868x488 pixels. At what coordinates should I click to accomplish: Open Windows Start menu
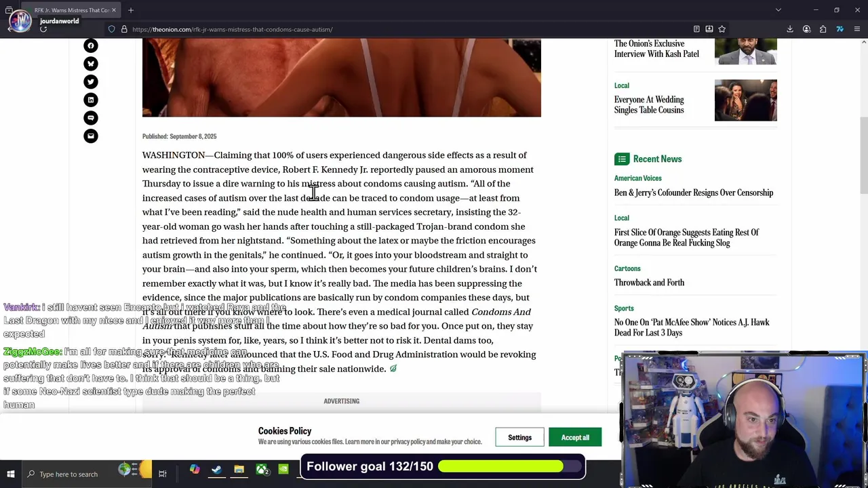pos(11,474)
